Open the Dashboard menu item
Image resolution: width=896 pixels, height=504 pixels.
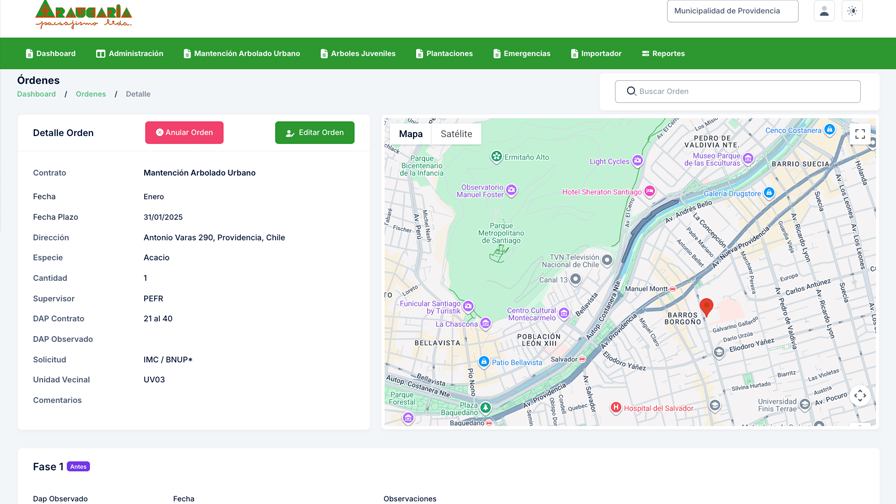coord(50,54)
